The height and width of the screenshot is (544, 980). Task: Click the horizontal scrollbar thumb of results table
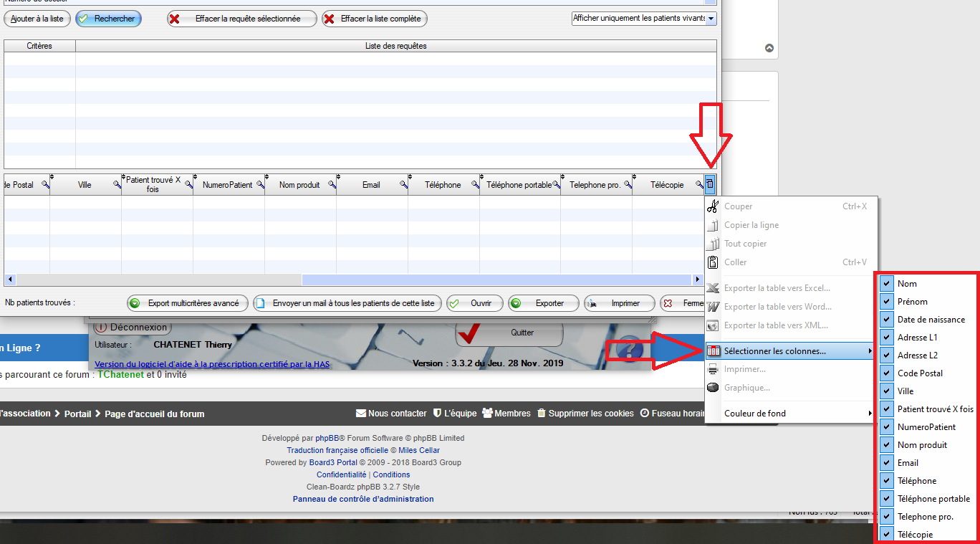tap(497, 280)
